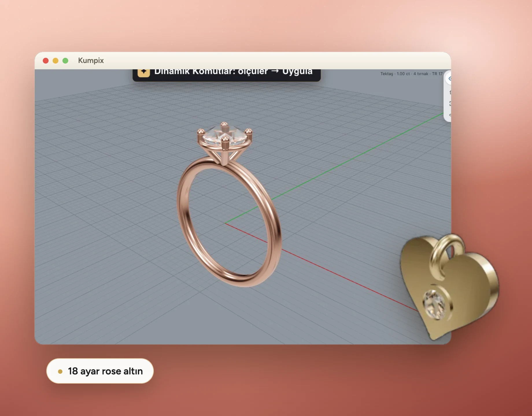The width and height of the screenshot is (532, 416).
Task: Click the Kumpix window title
Action: (91, 60)
